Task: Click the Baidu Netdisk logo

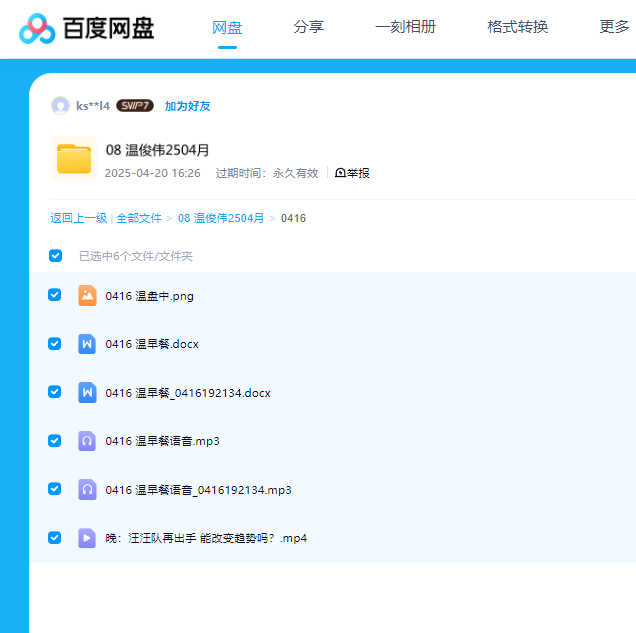Action: (x=87, y=28)
